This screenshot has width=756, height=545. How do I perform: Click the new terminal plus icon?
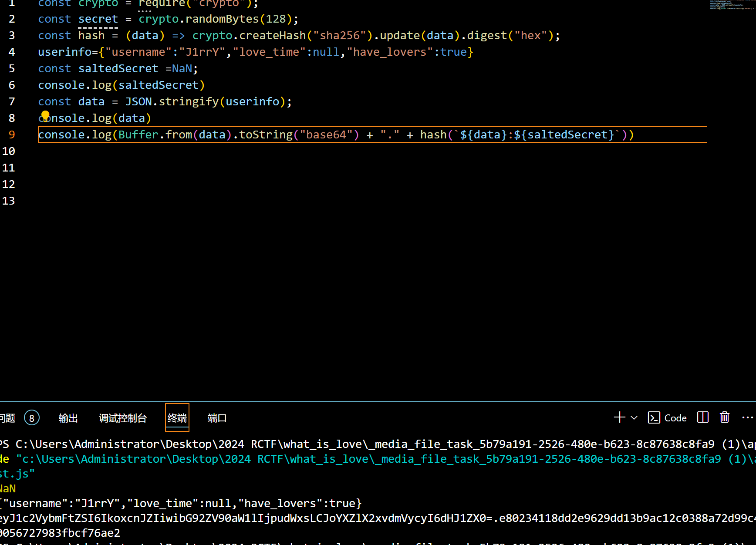619,417
